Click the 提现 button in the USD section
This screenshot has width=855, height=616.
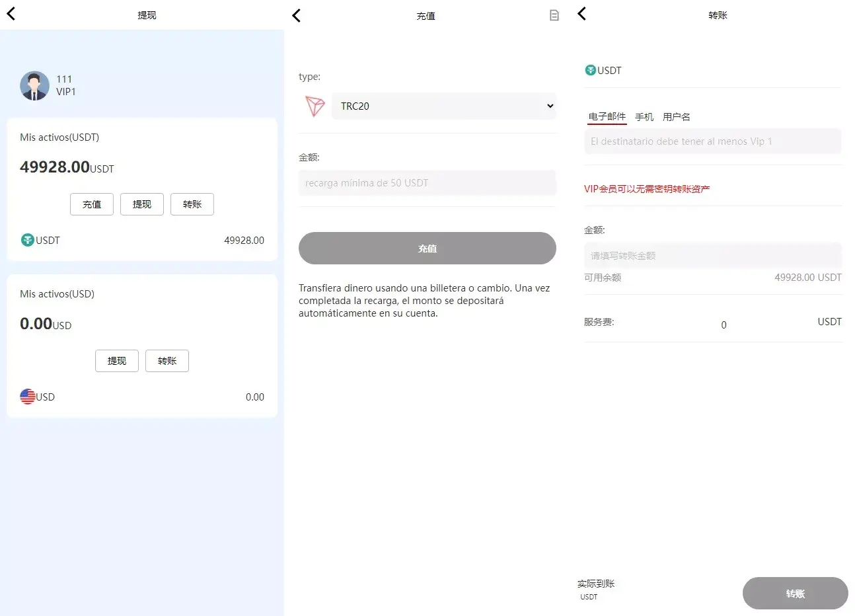116,361
